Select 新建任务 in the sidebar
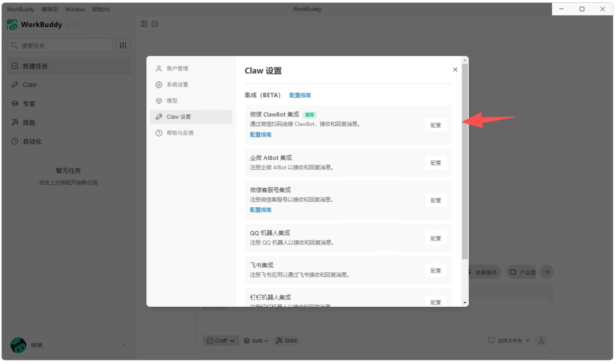616x364 pixels. point(69,66)
